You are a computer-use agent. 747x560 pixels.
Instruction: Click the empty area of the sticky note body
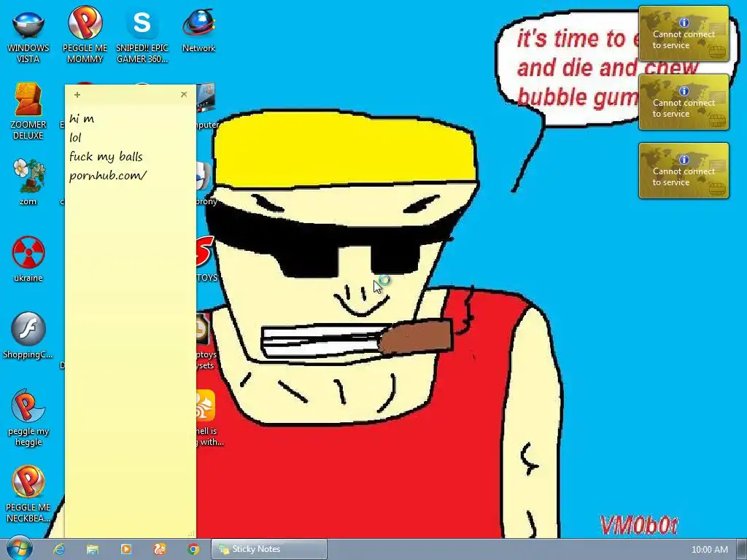coord(130,357)
